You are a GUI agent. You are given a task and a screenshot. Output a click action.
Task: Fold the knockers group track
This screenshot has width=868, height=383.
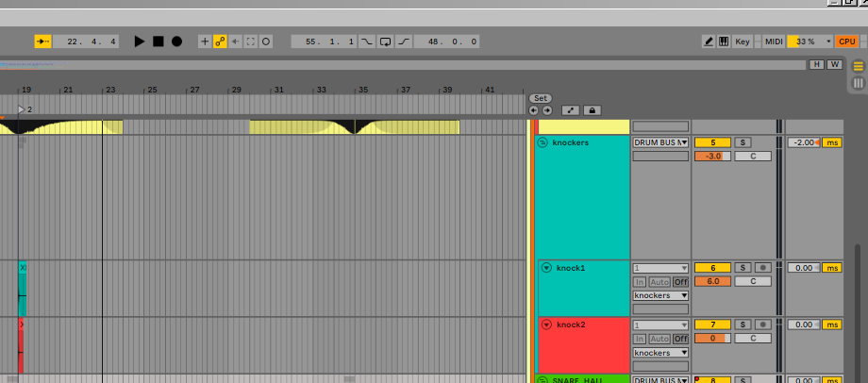pos(542,142)
